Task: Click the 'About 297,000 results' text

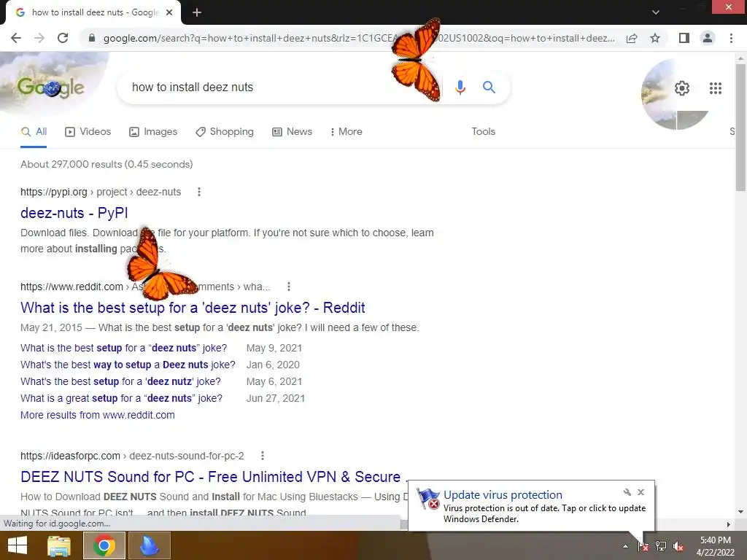Action: click(107, 164)
